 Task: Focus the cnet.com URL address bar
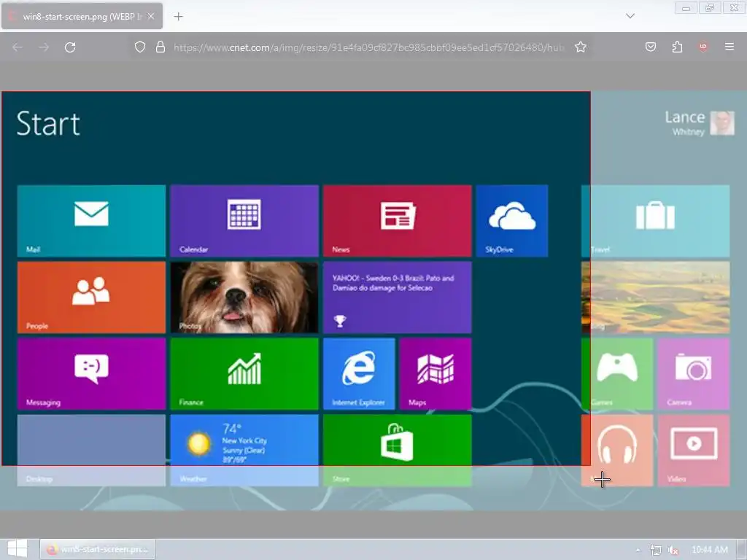click(368, 47)
